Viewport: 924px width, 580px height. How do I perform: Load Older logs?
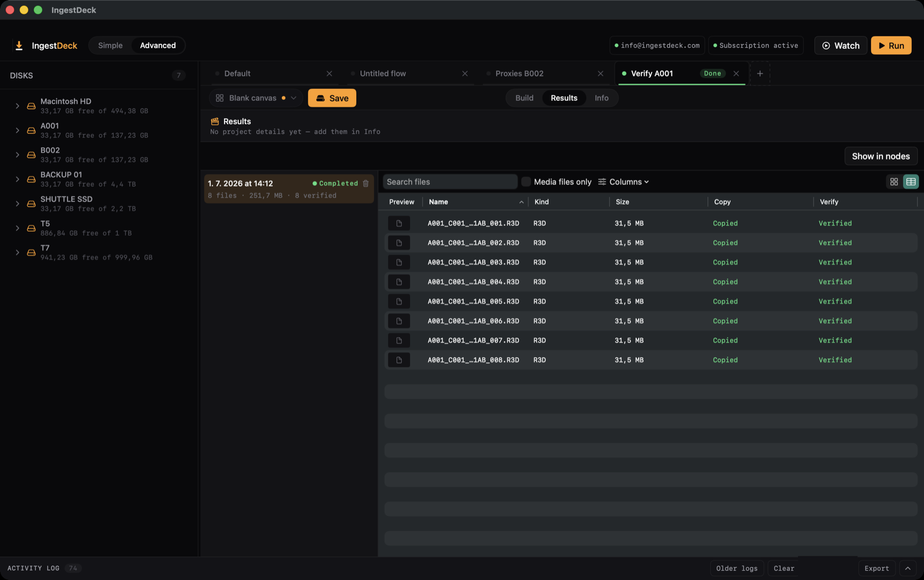737,568
